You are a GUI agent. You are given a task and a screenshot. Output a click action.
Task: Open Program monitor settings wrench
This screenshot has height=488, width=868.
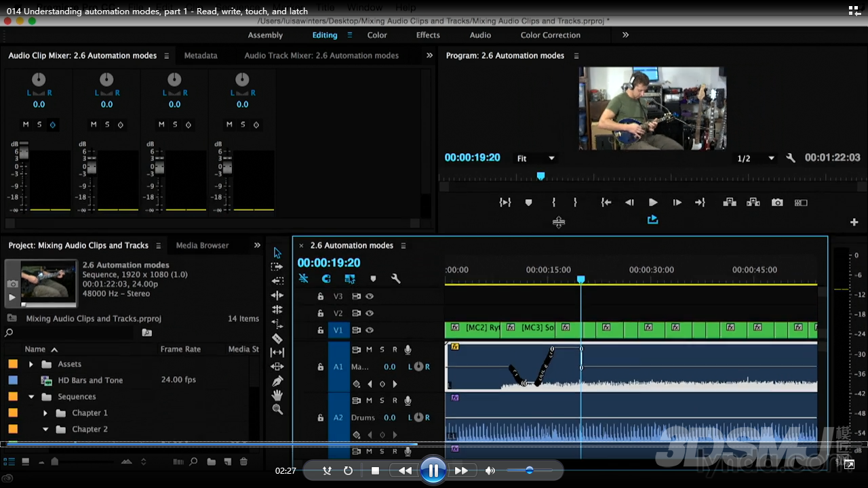791,158
